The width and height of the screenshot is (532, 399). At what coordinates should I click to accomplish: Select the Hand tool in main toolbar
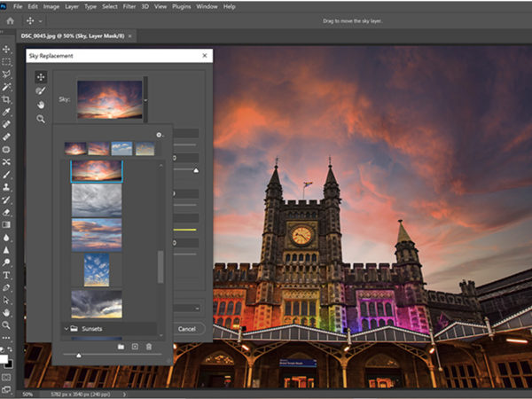point(6,312)
